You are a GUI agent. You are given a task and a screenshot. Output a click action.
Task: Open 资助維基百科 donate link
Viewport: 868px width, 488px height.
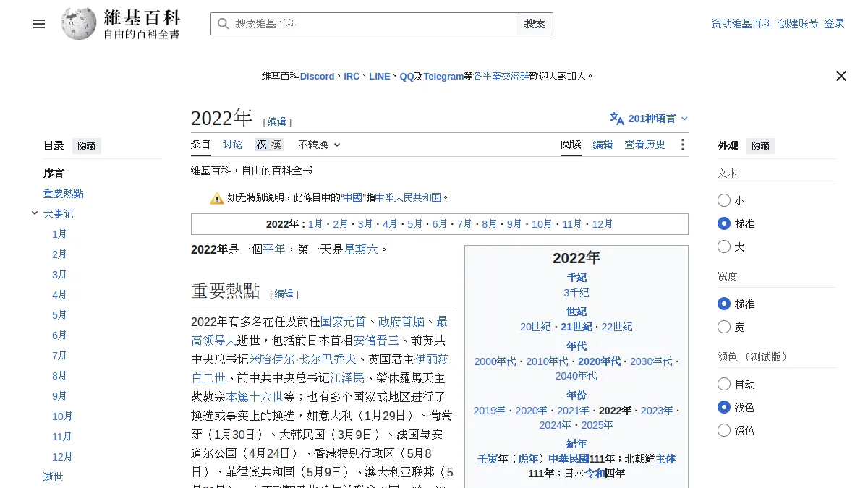pos(741,24)
